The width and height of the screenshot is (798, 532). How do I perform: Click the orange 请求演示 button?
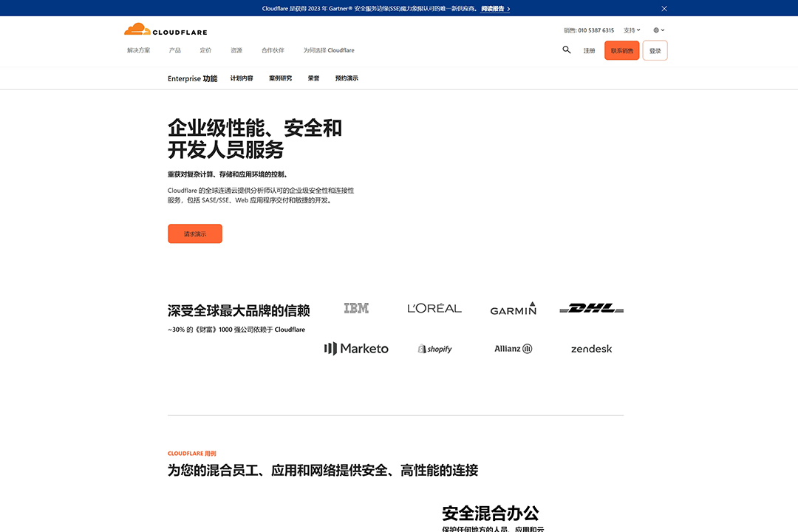click(x=195, y=233)
